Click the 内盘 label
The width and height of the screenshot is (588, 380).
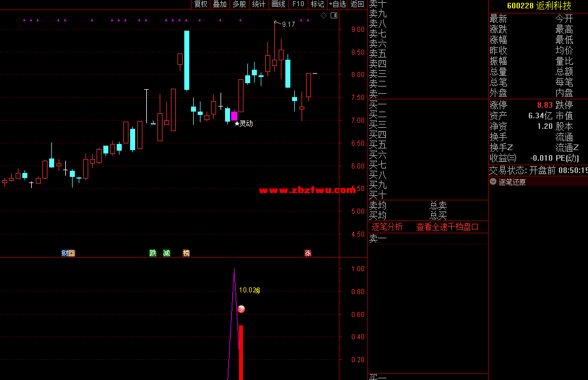click(x=565, y=93)
